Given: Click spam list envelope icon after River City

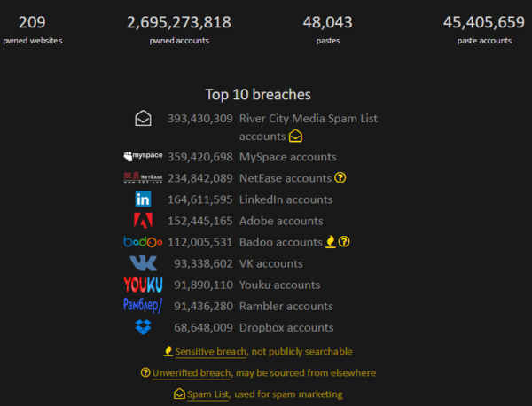Looking at the screenshot, I should (295, 137).
